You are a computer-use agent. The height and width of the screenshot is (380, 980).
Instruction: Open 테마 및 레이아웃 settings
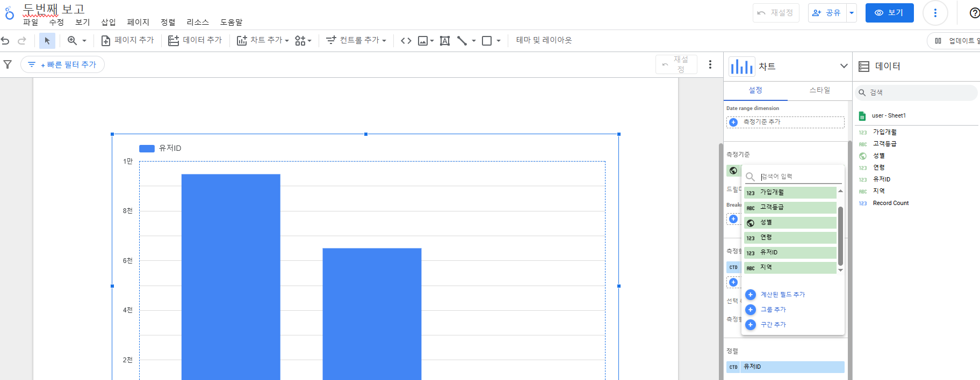pos(544,40)
